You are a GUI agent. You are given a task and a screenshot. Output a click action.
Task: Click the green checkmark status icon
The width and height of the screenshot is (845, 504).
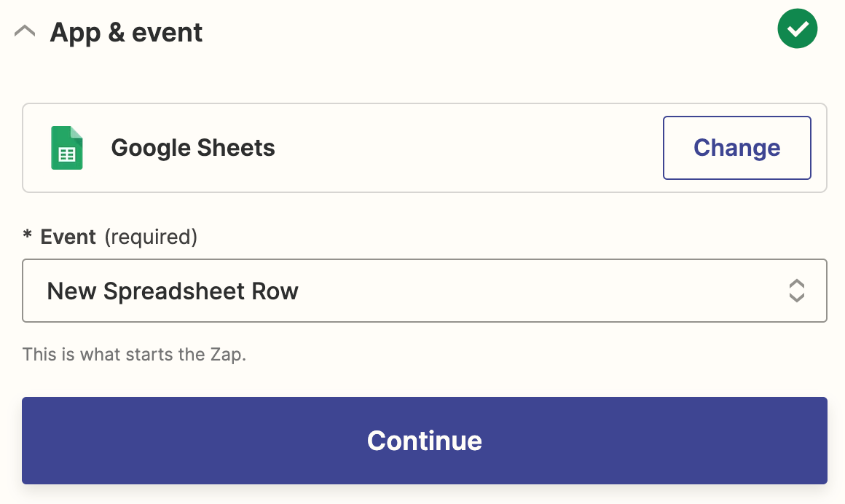click(x=797, y=29)
